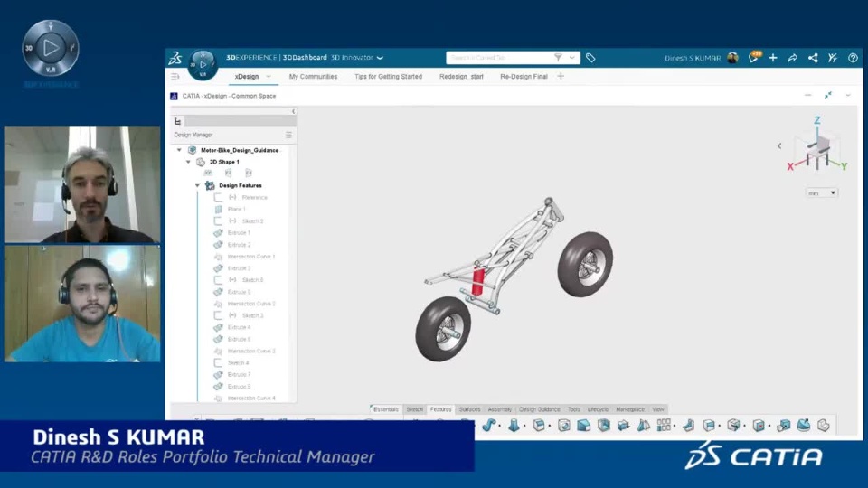Screen dimensions: 868x488
Task: Select the Sweep tool in Features toolbar
Action: pos(488,425)
